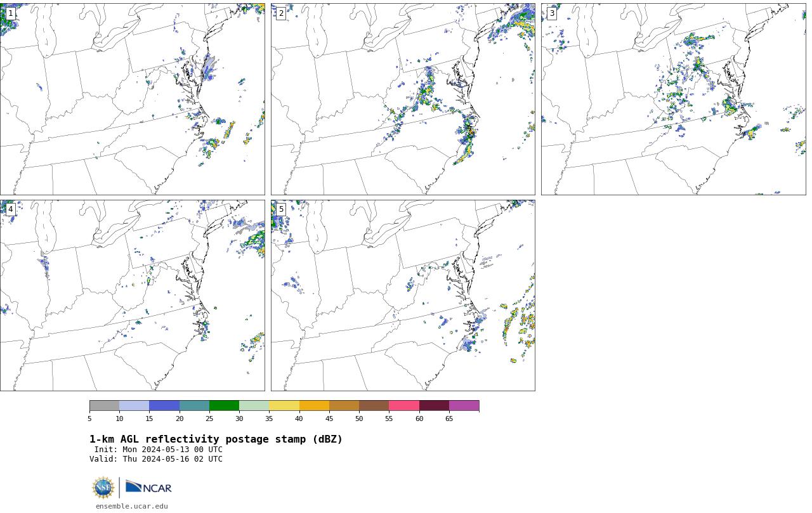Click the number 3 panel label
The width and height of the screenshot is (812, 513).
click(x=551, y=13)
